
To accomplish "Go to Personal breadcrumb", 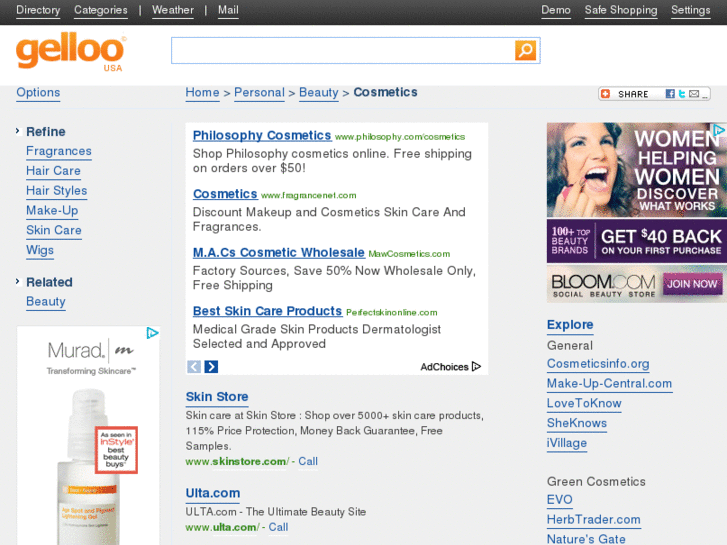I will point(259,92).
